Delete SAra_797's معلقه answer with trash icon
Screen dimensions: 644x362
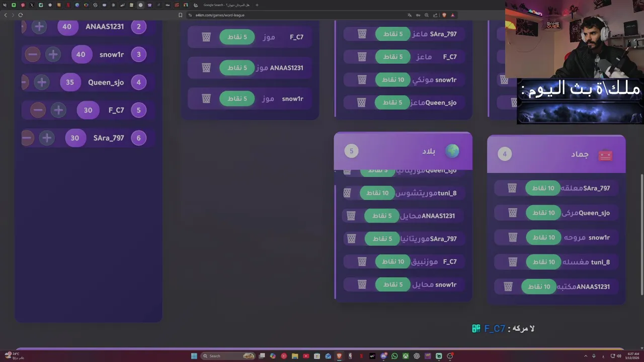512,188
